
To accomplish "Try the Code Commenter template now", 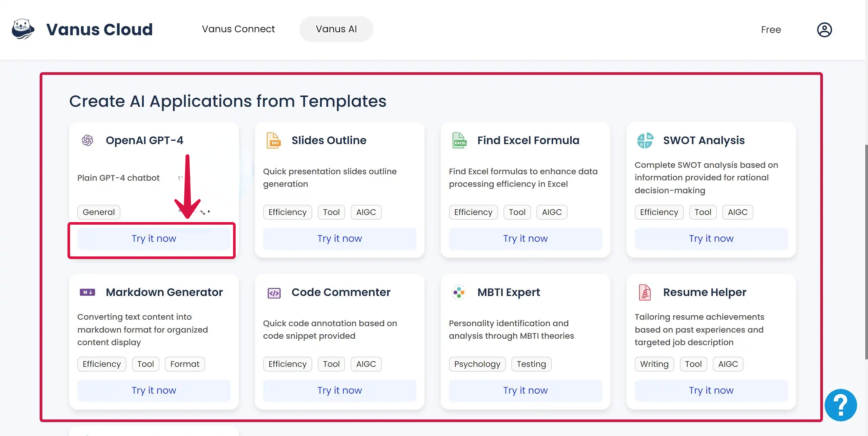I will 340,391.
